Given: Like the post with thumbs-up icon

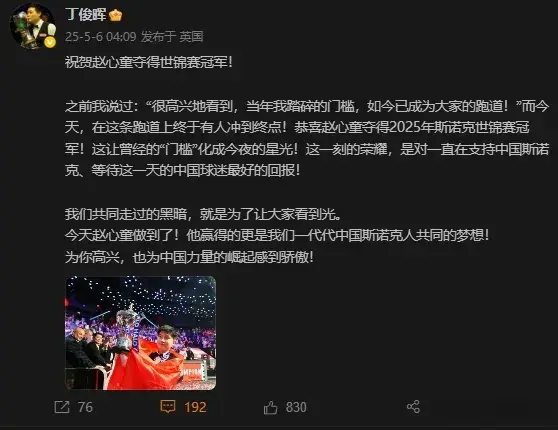Looking at the screenshot, I should point(270,408).
